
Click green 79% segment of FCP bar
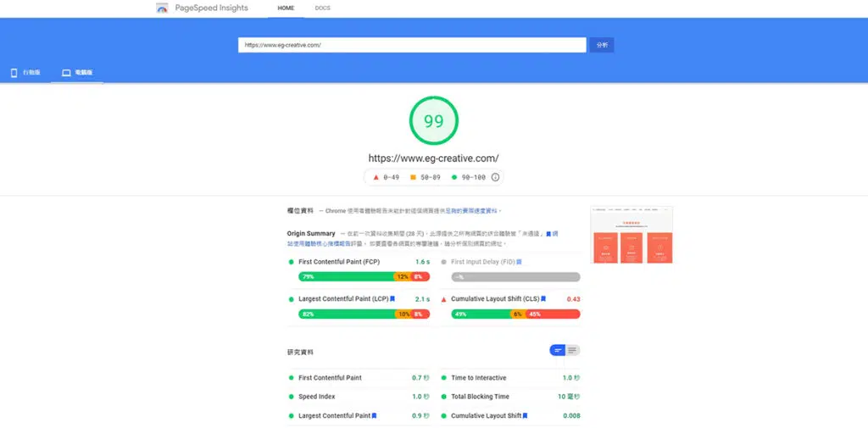pos(346,277)
